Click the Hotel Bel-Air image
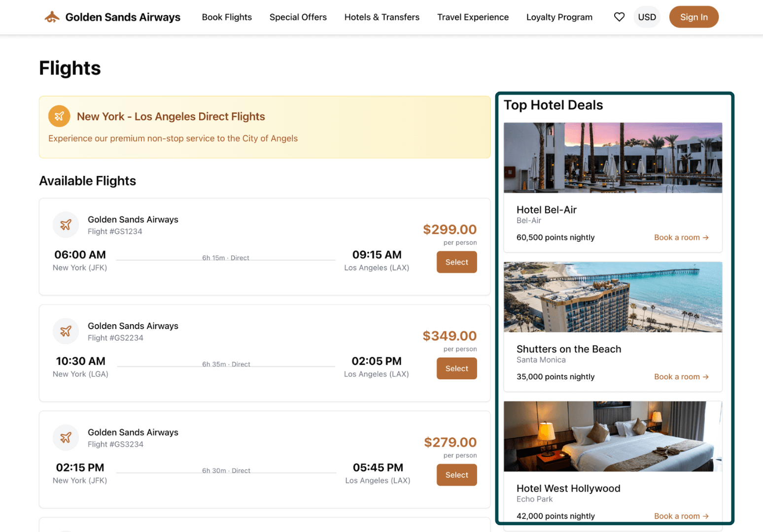The height and width of the screenshot is (532, 763). [613, 158]
